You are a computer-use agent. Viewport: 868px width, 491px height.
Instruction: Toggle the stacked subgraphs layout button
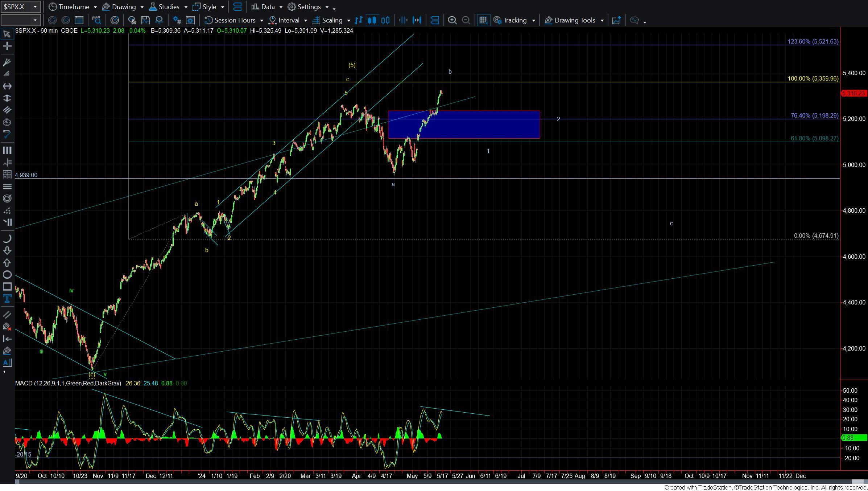click(435, 20)
